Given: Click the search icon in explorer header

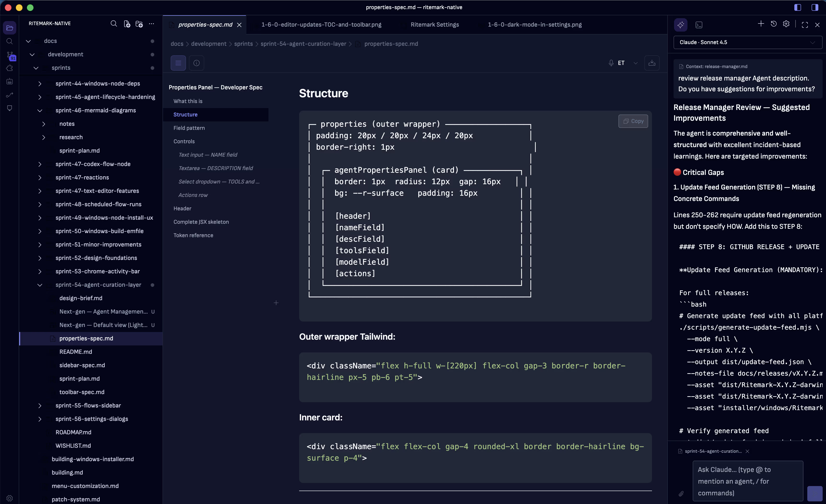Looking at the screenshot, I should tap(114, 23).
